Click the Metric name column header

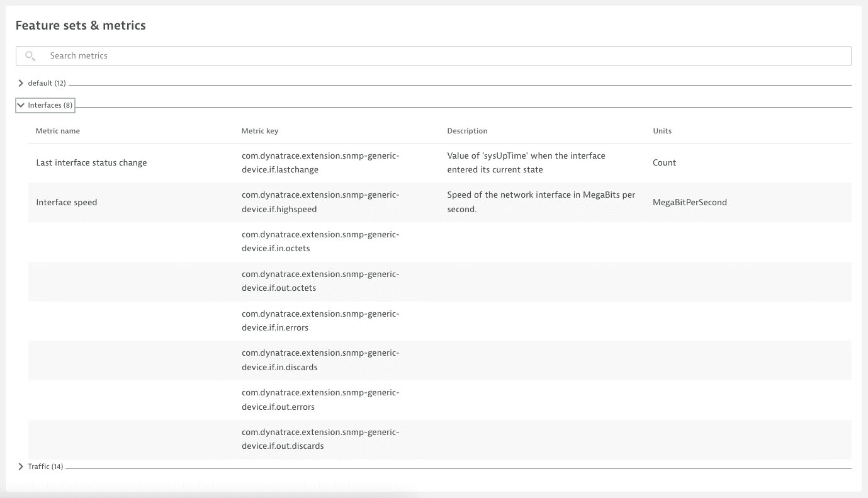click(x=58, y=131)
